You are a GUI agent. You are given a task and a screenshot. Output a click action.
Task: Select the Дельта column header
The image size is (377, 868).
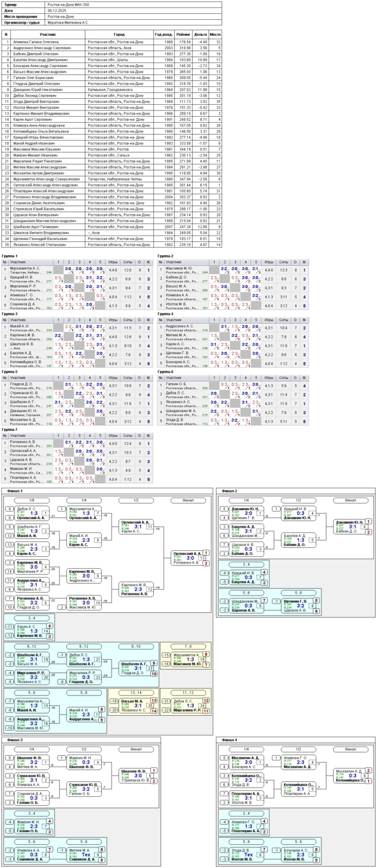click(201, 35)
